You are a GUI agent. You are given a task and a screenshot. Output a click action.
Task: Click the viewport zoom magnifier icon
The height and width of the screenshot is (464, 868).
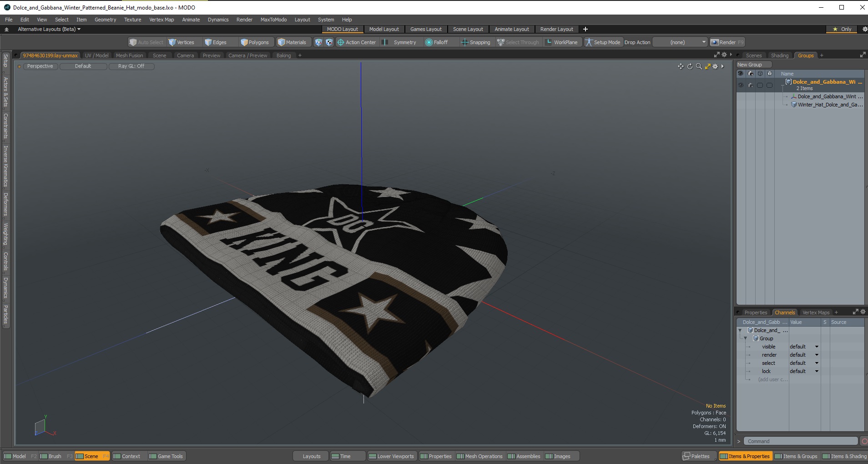699,66
